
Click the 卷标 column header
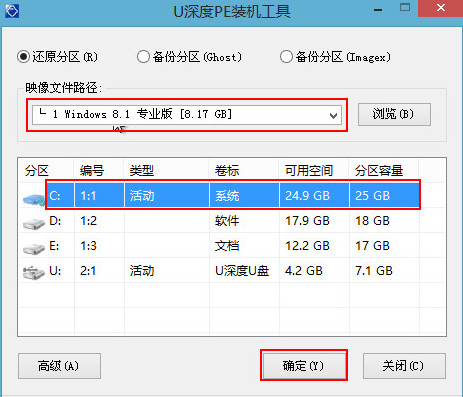click(227, 171)
